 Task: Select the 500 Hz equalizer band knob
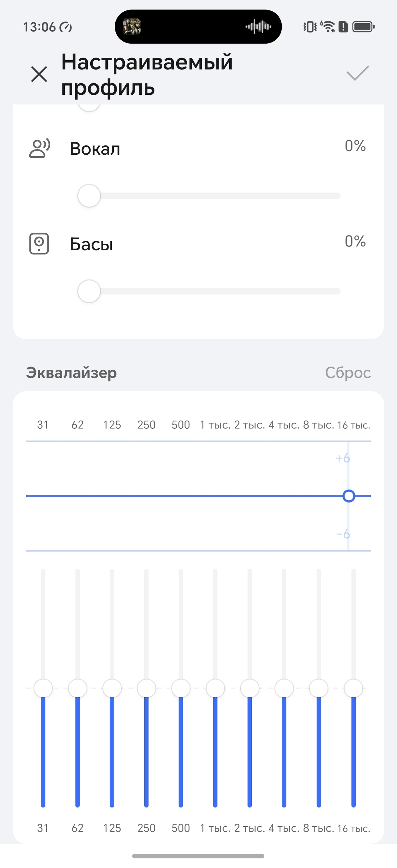coord(181,688)
